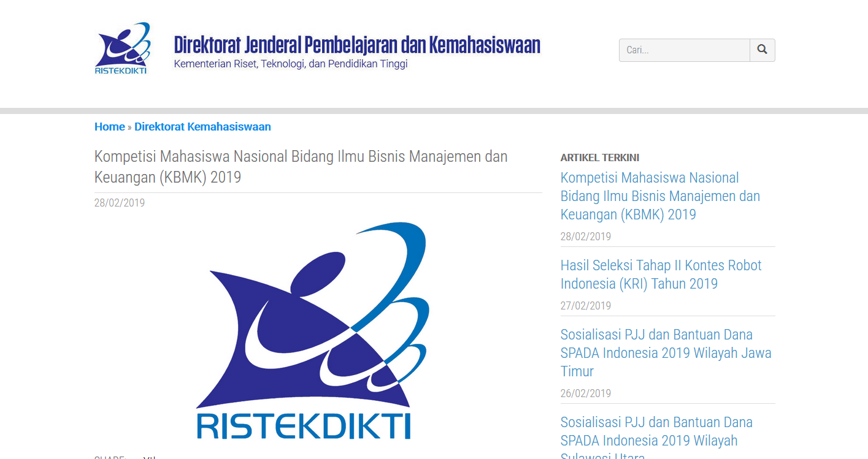
Task: Open the SPADA Indonesia Wilayah Jawa Timur article
Action: coord(666,353)
